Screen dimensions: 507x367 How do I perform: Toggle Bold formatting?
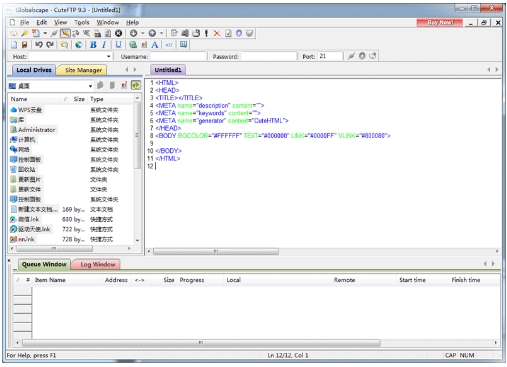tap(93, 45)
